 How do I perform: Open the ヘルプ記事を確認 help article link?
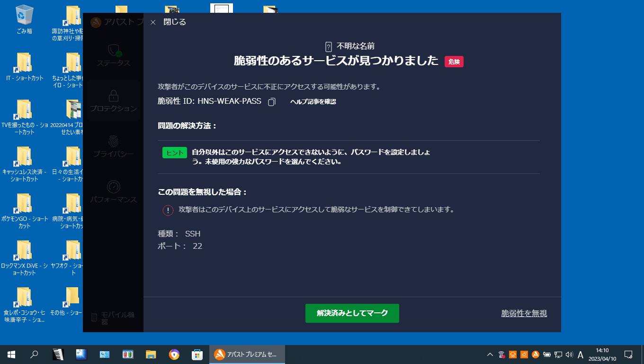click(x=313, y=102)
